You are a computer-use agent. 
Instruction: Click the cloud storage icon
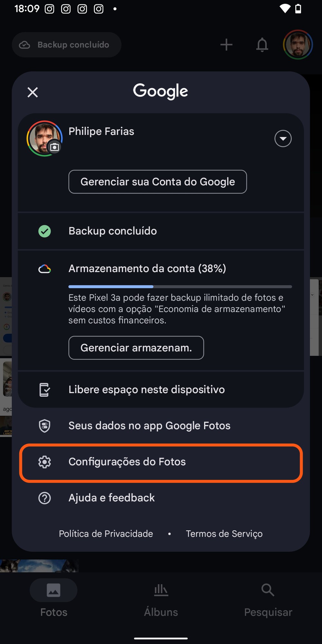point(44,269)
